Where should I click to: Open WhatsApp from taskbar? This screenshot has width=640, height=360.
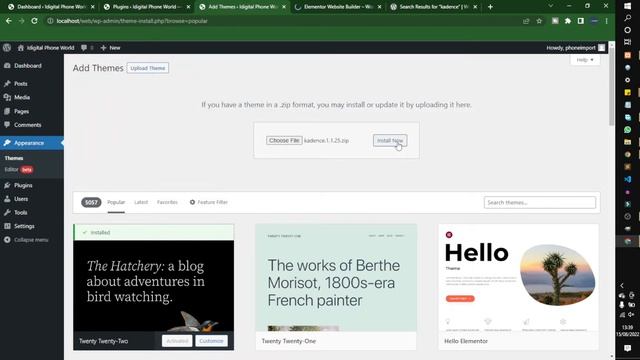628,130
